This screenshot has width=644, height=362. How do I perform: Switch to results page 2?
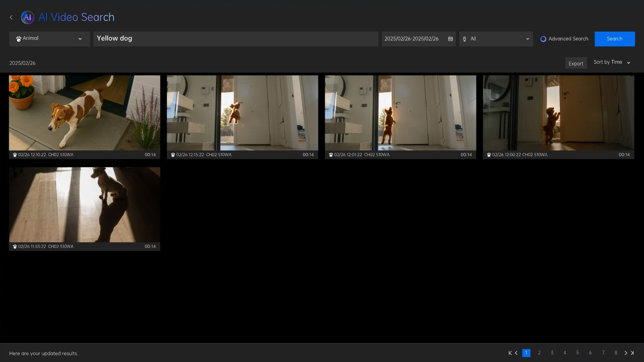[x=539, y=353]
